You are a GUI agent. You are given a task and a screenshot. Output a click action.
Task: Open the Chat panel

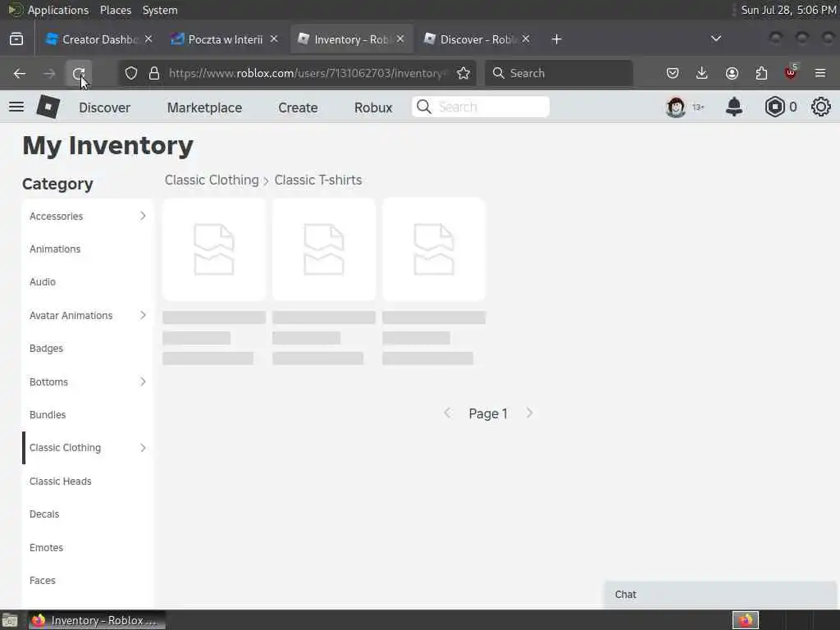[x=720, y=594]
